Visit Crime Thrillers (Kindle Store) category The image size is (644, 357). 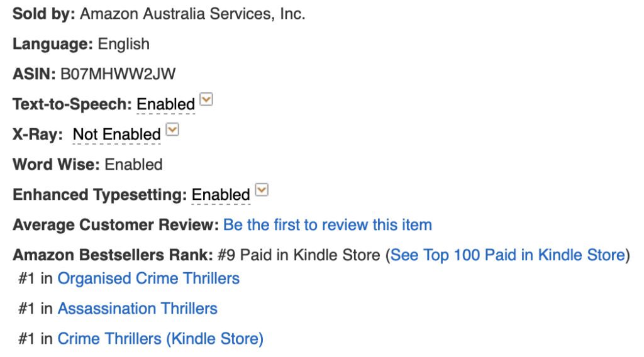tap(160, 339)
